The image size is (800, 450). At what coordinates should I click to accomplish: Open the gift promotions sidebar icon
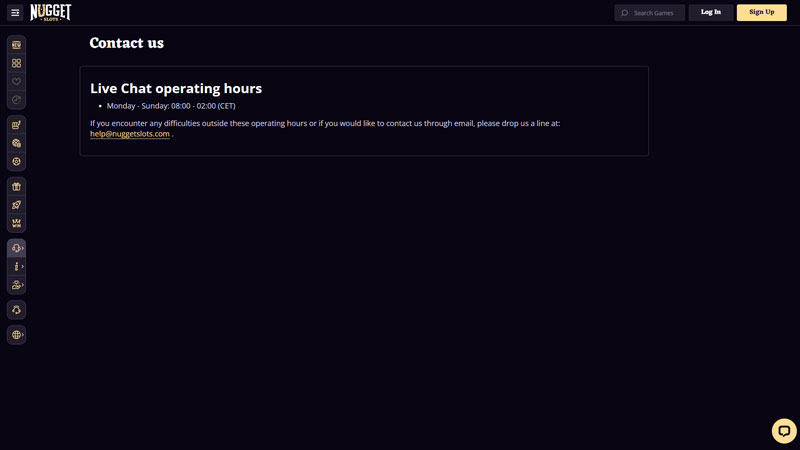(x=16, y=186)
